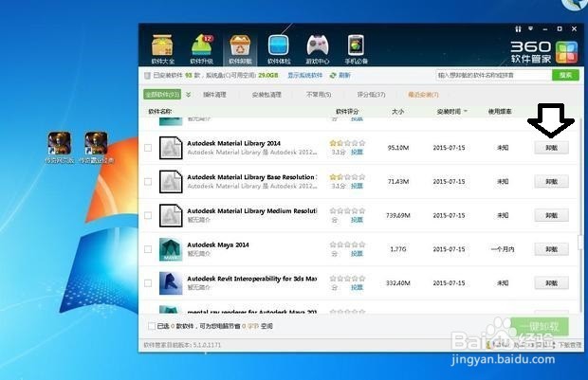Toggle the select-all checkbox at bottom
588x380 pixels.
pyautogui.click(x=152, y=326)
